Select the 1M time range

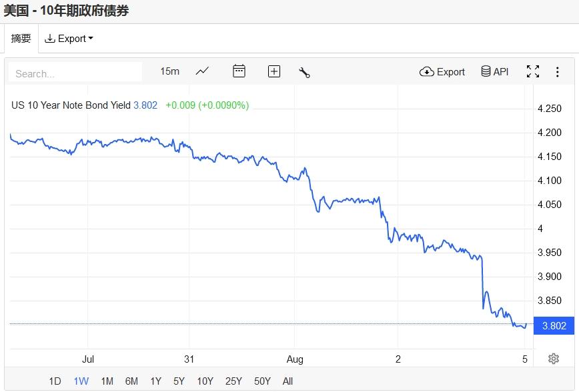[107, 381]
